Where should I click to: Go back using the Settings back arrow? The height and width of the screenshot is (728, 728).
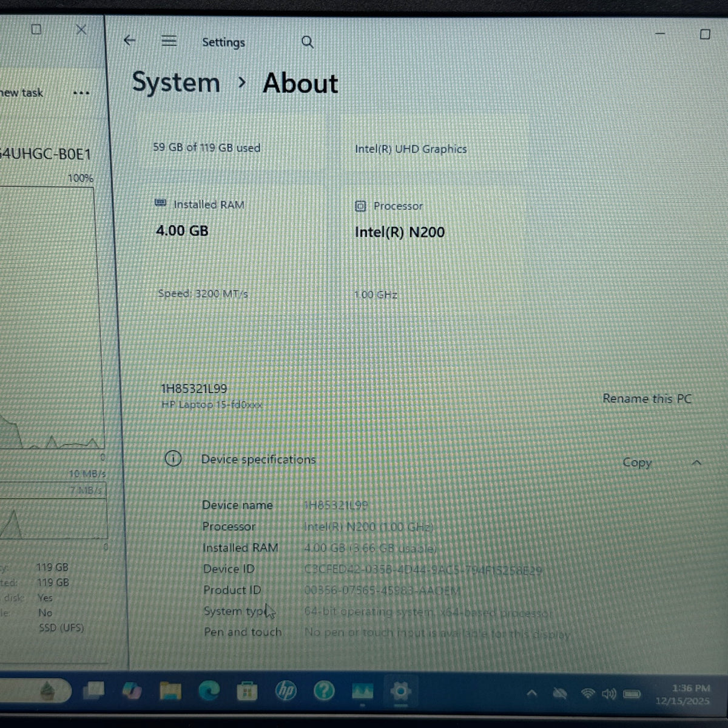(x=129, y=41)
